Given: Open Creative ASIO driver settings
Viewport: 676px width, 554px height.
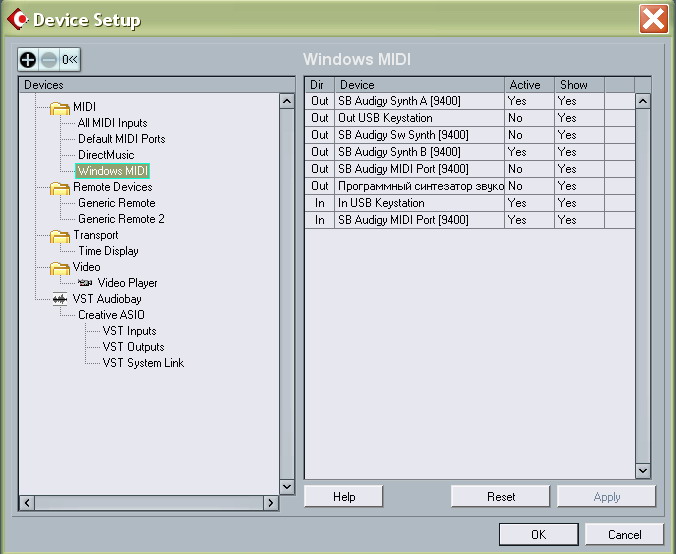Looking at the screenshot, I should coord(111,315).
